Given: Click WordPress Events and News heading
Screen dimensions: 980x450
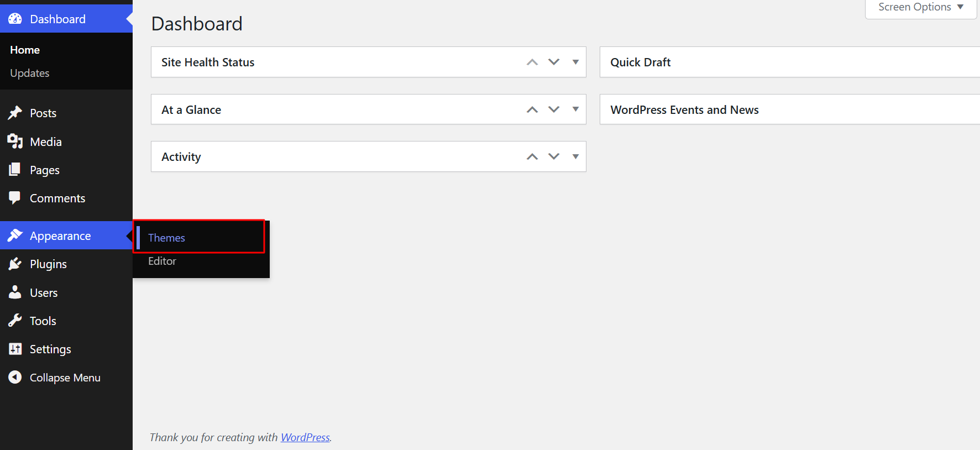Looking at the screenshot, I should (684, 110).
